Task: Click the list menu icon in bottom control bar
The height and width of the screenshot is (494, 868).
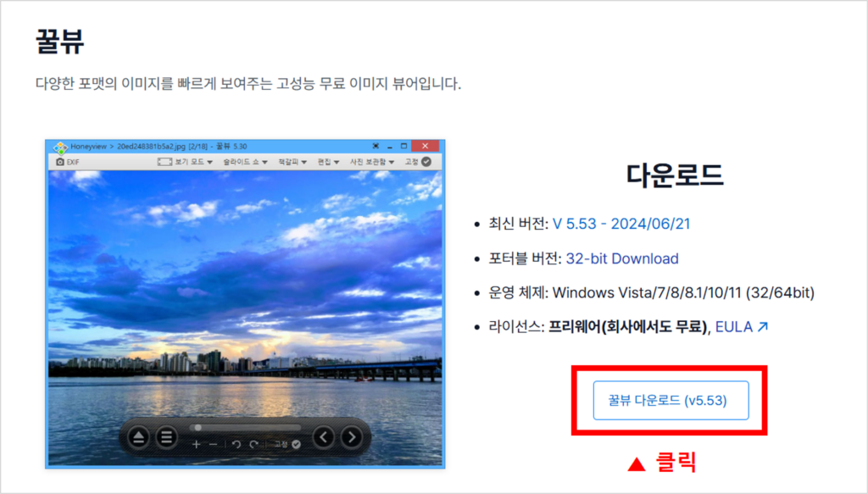Action: [x=166, y=437]
